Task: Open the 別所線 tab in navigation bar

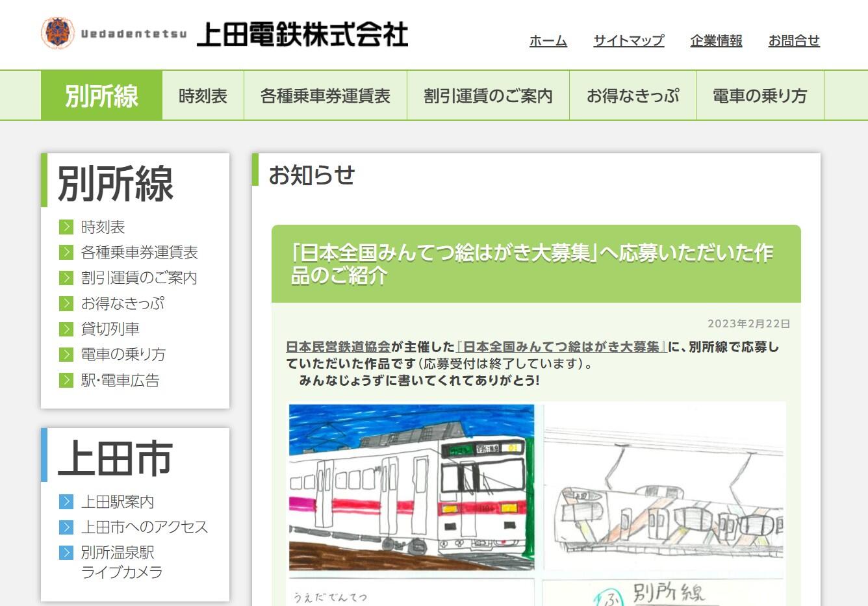Action: [101, 95]
